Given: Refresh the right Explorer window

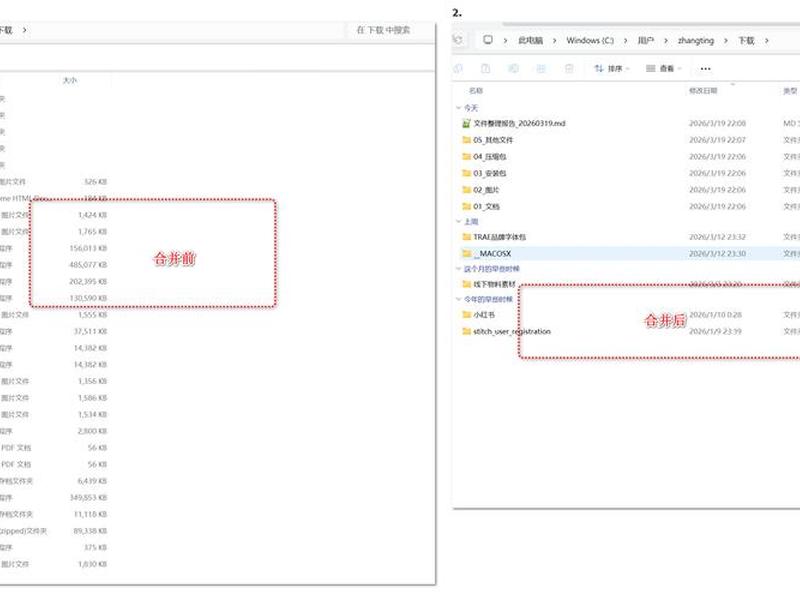Looking at the screenshot, I should point(458,40).
